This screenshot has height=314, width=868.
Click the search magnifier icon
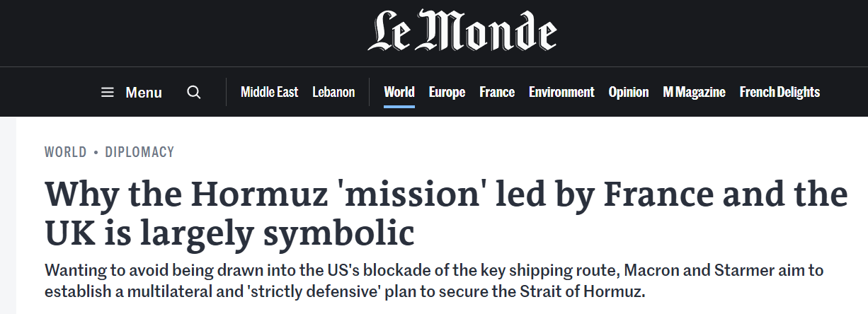[194, 93]
